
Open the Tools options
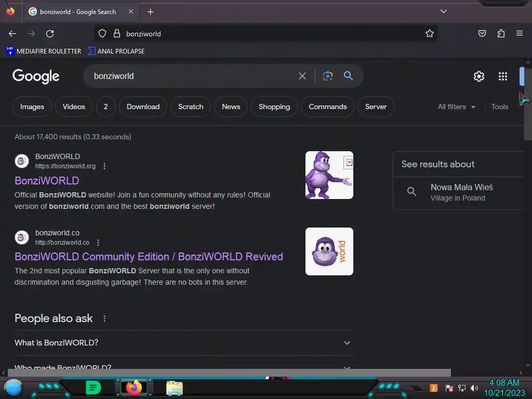pos(500,107)
